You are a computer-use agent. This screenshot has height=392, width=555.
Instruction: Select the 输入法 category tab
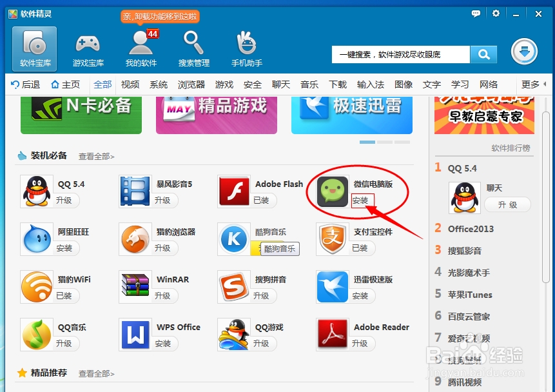(371, 84)
